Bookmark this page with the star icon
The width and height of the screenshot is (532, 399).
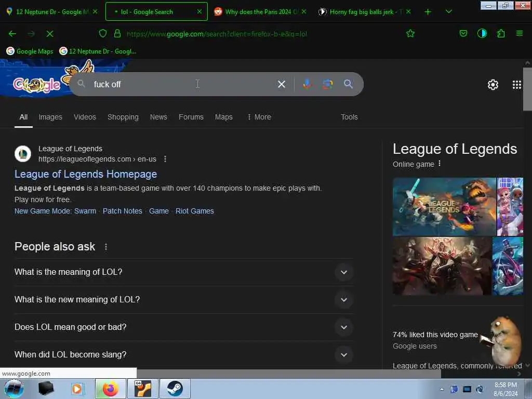click(410, 33)
